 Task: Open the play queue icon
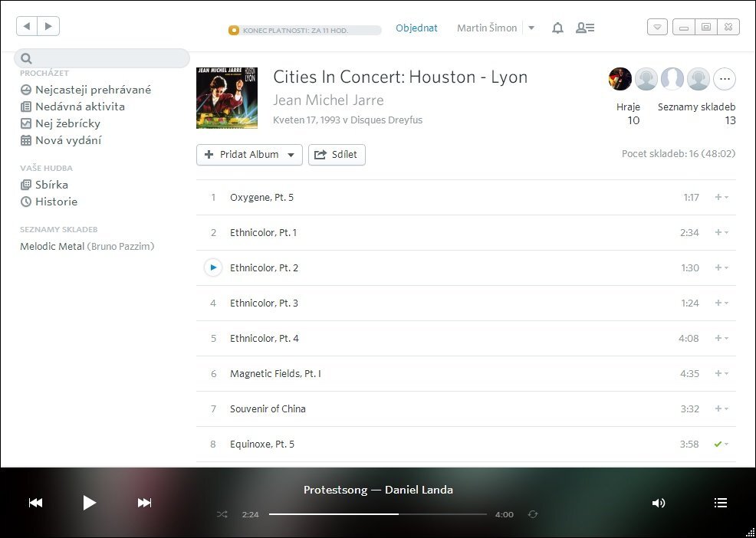pos(721,503)
